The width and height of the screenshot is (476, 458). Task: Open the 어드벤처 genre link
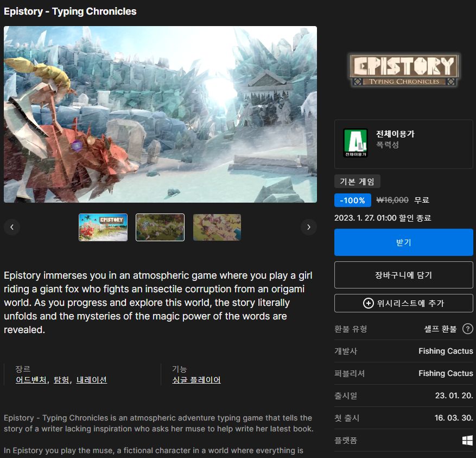[31, 380]
